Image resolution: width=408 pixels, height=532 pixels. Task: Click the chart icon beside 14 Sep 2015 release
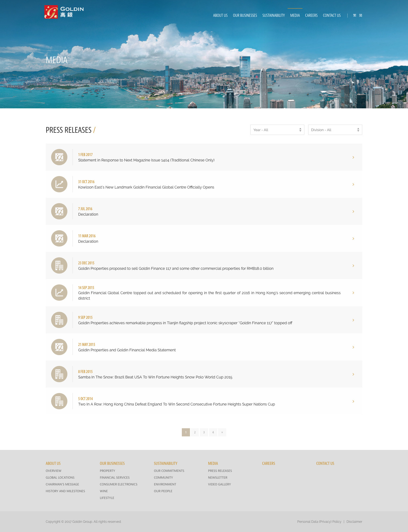coord(59,293)
